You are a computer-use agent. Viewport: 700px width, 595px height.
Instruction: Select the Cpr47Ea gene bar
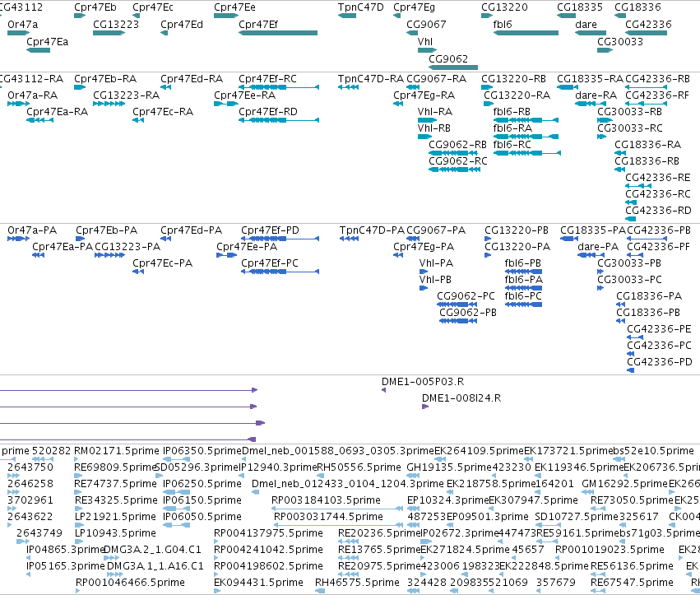point(39,50)
